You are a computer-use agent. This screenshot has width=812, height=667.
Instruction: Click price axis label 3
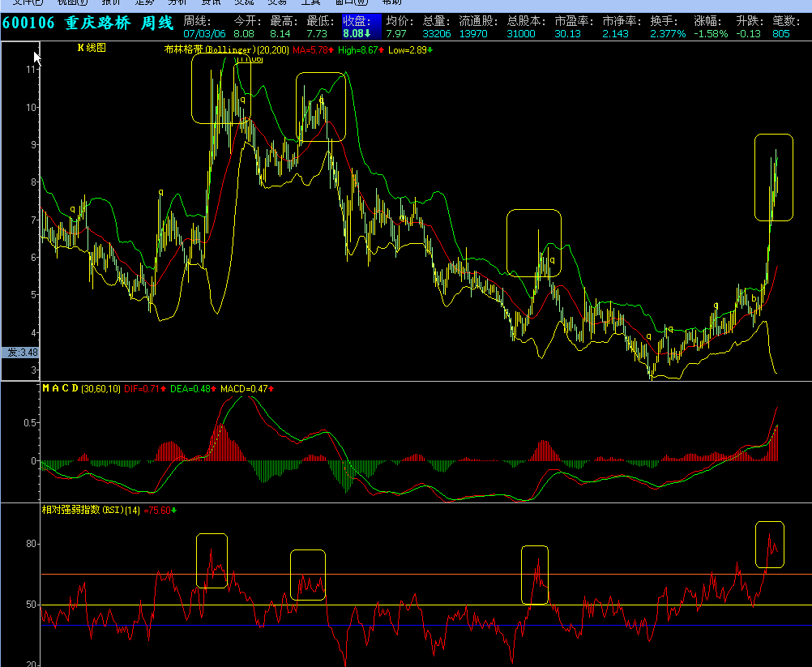click(34, 370)
